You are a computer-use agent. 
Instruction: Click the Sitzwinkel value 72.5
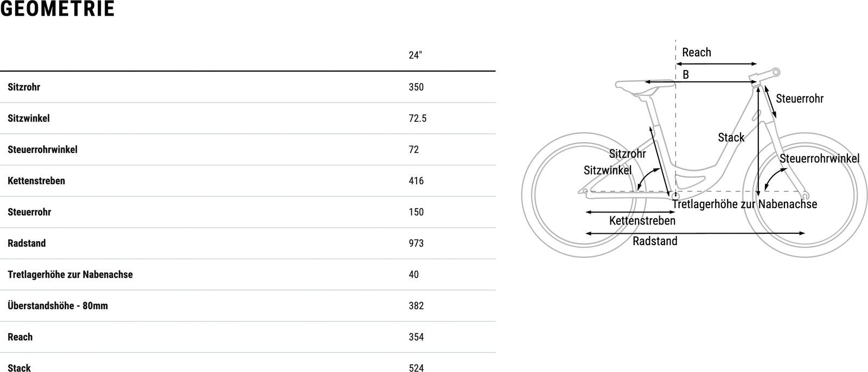(x=417, y=118)
